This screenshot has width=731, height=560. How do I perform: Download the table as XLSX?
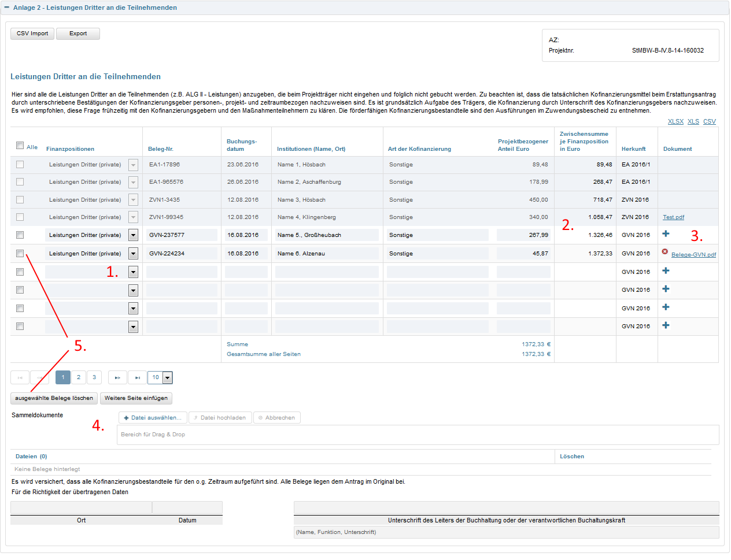pos(675,122)
